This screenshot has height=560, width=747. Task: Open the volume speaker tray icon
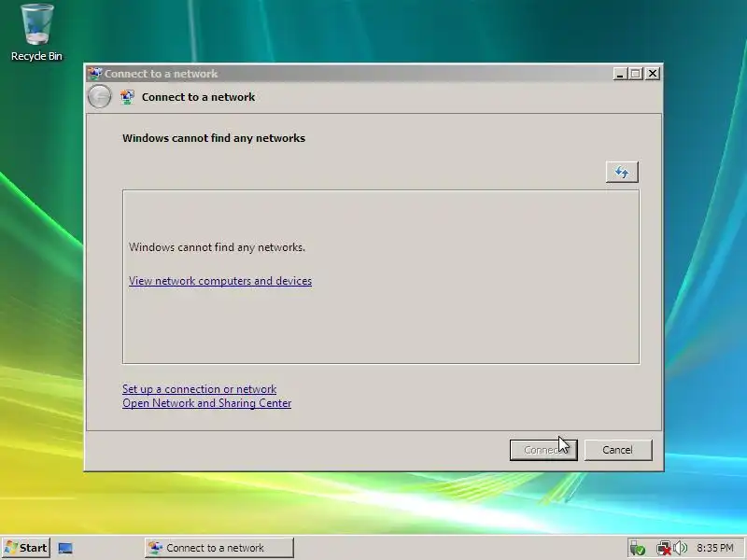[681, 548]
